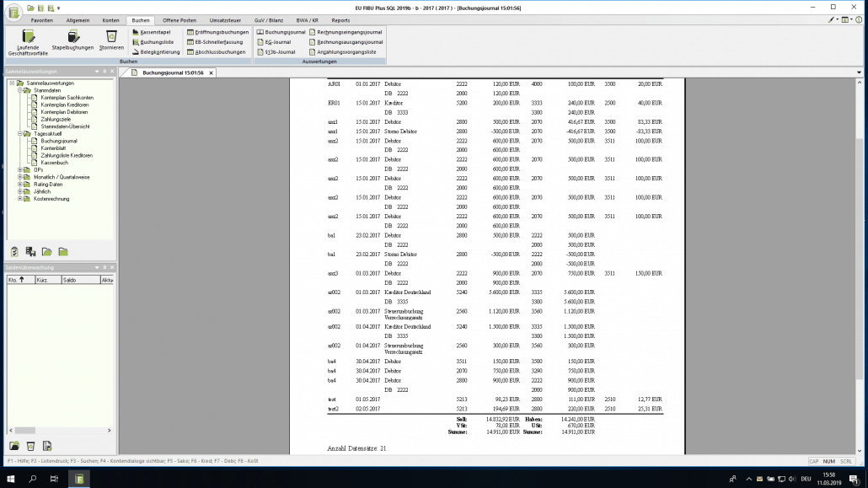The height and width of the screenshot is (488, 868).
Task: Open Stapelbuchungen in the Buchen group
Action: coord(72,40)
